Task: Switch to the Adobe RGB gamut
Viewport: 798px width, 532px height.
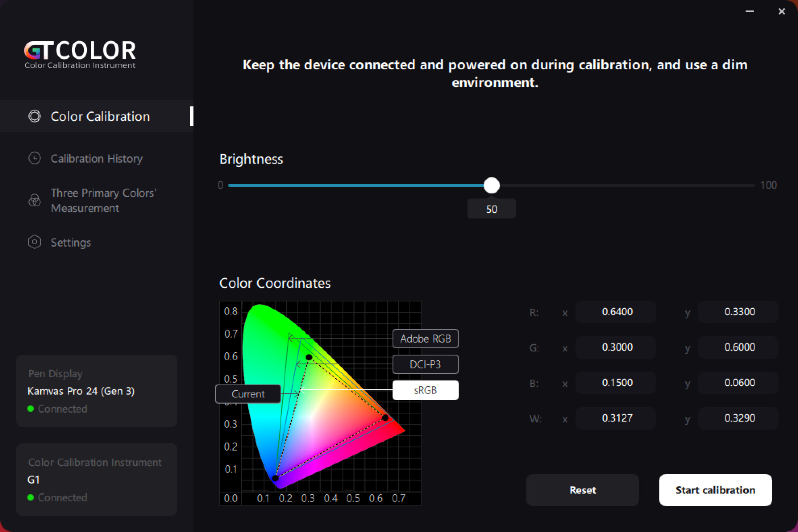Action: point(425,339)
